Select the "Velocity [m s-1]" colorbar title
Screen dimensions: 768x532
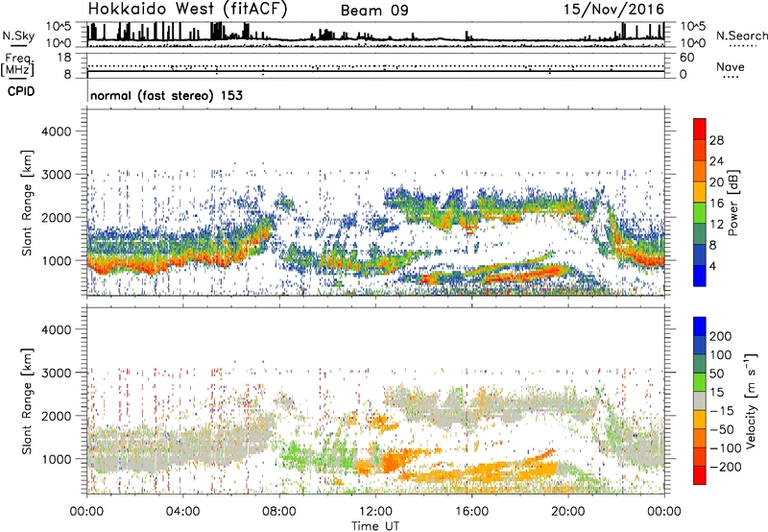pyautogui.click(x=750, y=400)
